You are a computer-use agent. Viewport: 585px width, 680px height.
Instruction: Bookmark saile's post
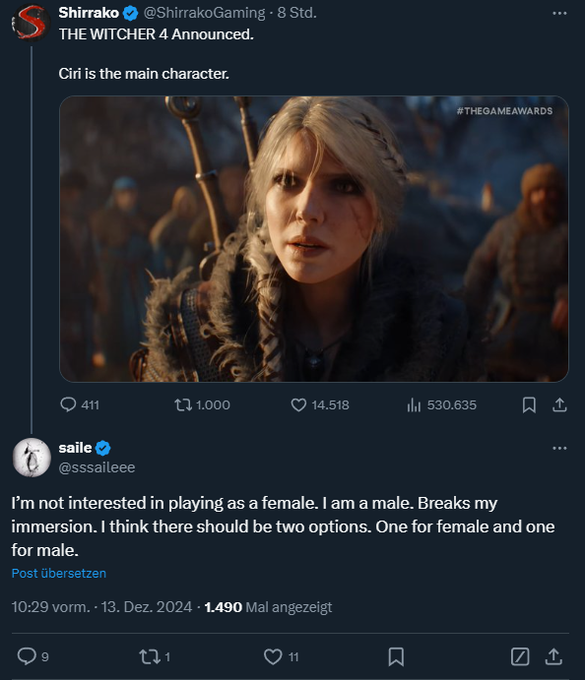click(396, 656)
